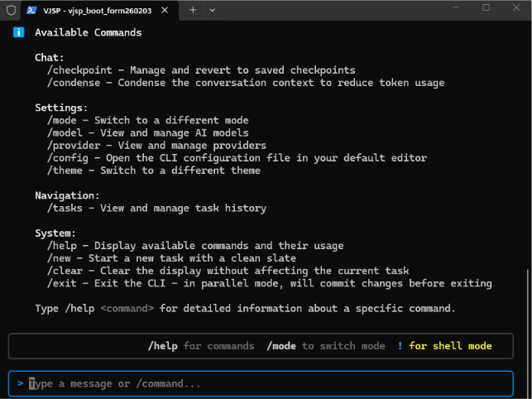
Task: Click the blue > prompt symbol
Action: coord(21,384)
